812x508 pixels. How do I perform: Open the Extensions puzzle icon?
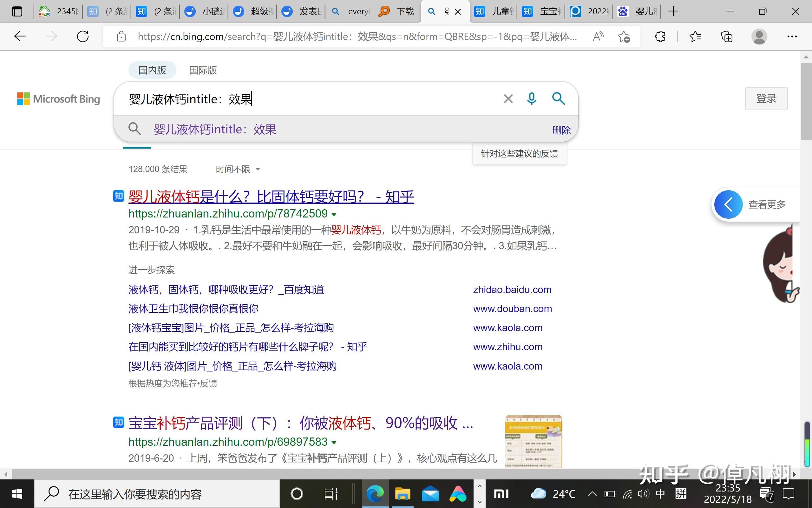click(x=660, y=36)
